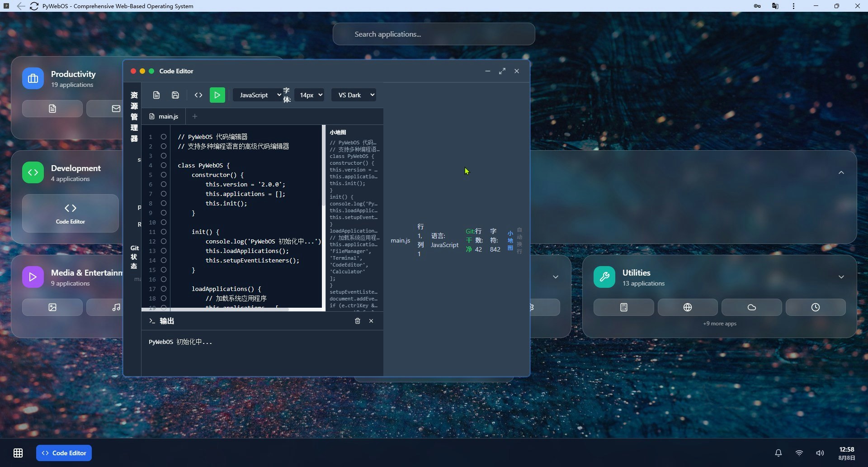Select the main.js editor tab

click(164, 116)
